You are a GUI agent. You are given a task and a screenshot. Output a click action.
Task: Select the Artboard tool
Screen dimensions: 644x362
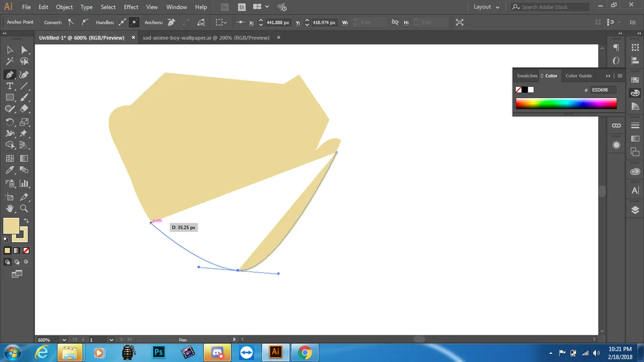(10, 197)
